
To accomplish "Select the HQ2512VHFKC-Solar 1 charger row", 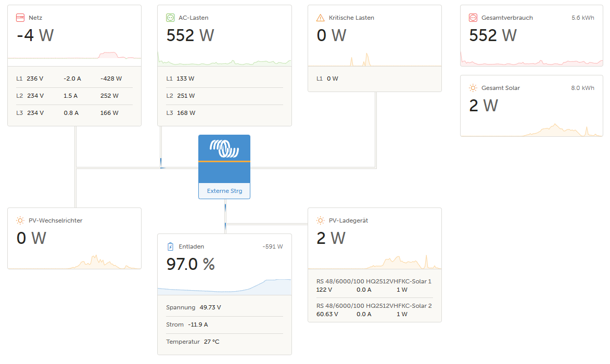I will click(x=375, y=285).
